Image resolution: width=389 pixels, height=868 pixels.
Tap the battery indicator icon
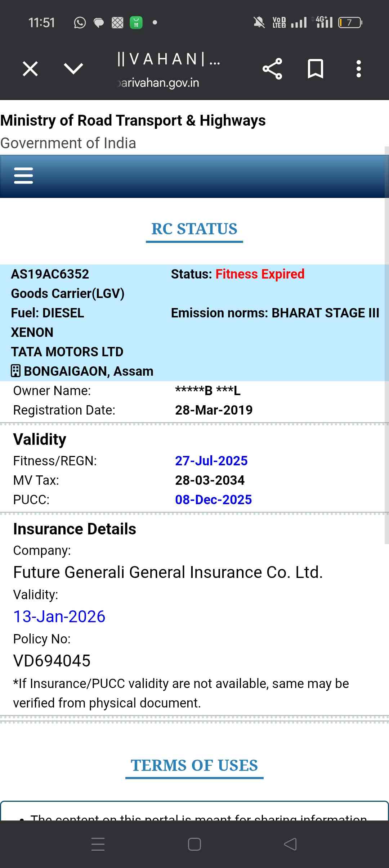[350, 23]
